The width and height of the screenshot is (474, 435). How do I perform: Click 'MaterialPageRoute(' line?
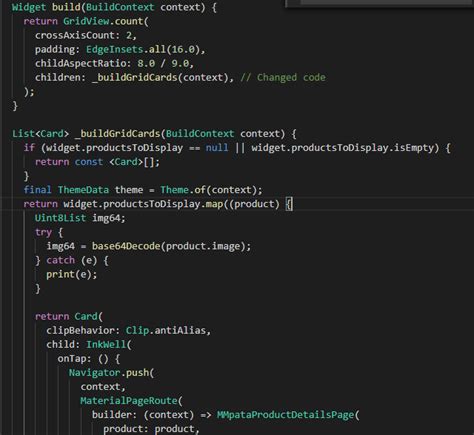tap(131, 401)
